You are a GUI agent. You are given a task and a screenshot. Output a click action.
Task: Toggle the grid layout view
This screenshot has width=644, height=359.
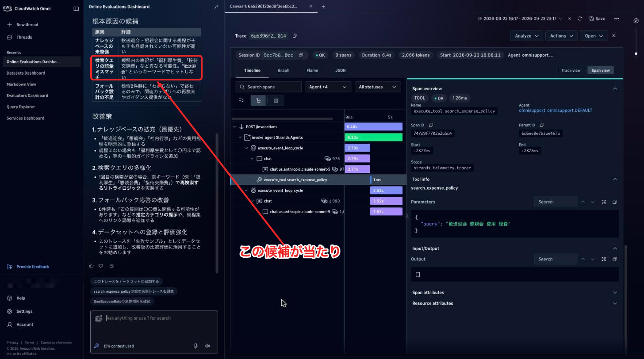pyautogui.click(x=276, y=100)
